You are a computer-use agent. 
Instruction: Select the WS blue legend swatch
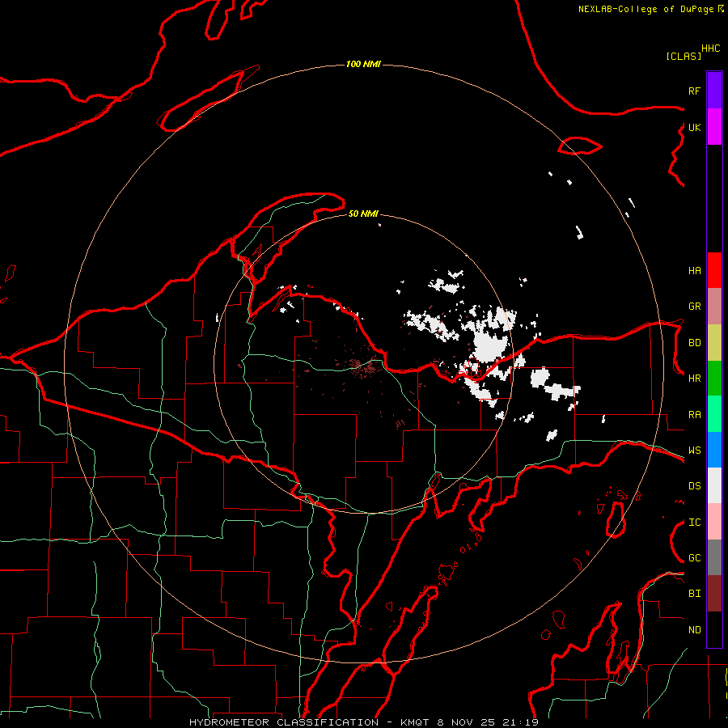tap(714, 450)
